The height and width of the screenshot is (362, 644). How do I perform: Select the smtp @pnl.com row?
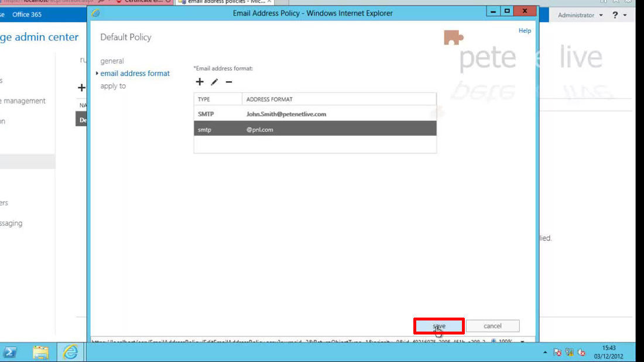315,129
